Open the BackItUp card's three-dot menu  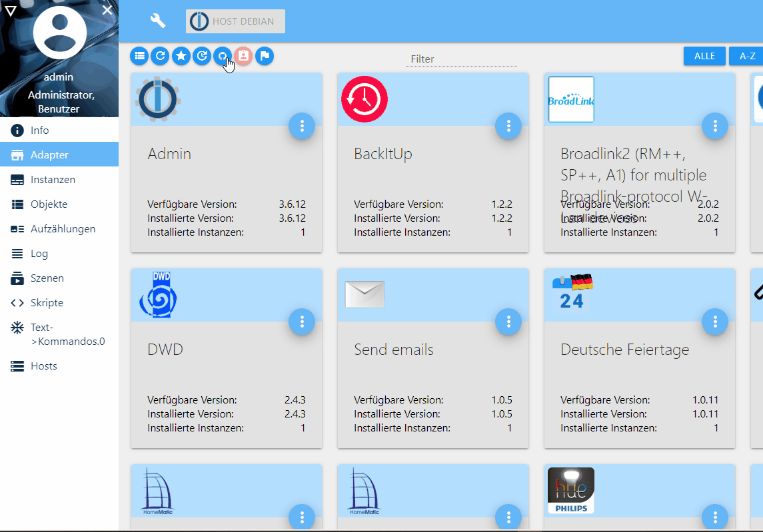(508, 126)
